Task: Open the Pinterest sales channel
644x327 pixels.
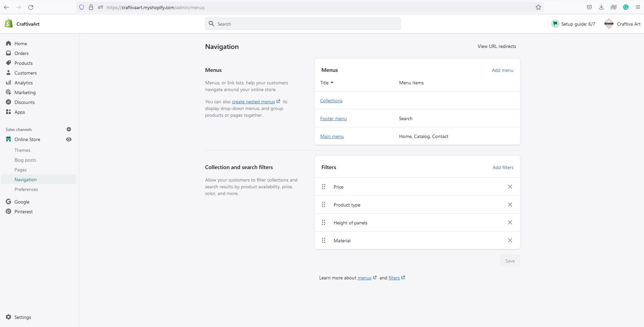Action: click(x=23, y=212)
